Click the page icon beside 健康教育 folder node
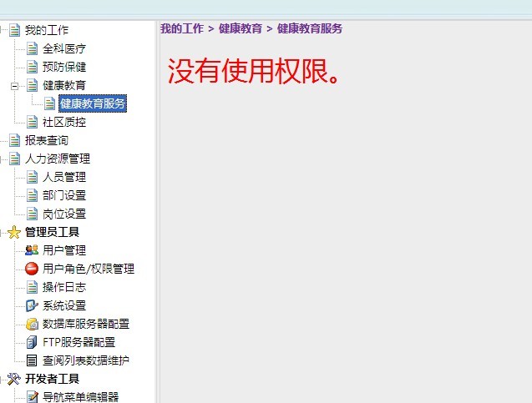This screenshot has height=403, width=532. [x=33, y=85]
